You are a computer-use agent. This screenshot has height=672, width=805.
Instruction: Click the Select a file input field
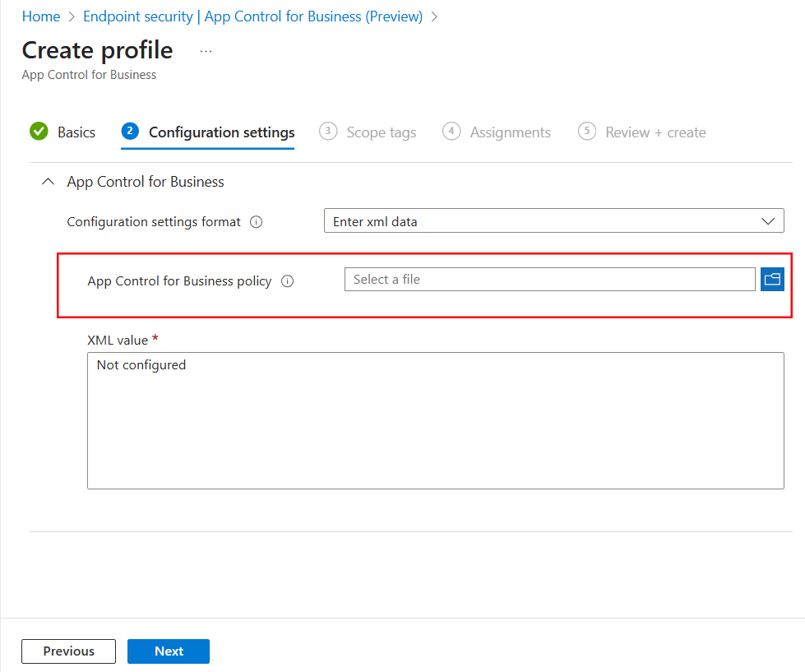pyautogui.click(x=550, y=280)
